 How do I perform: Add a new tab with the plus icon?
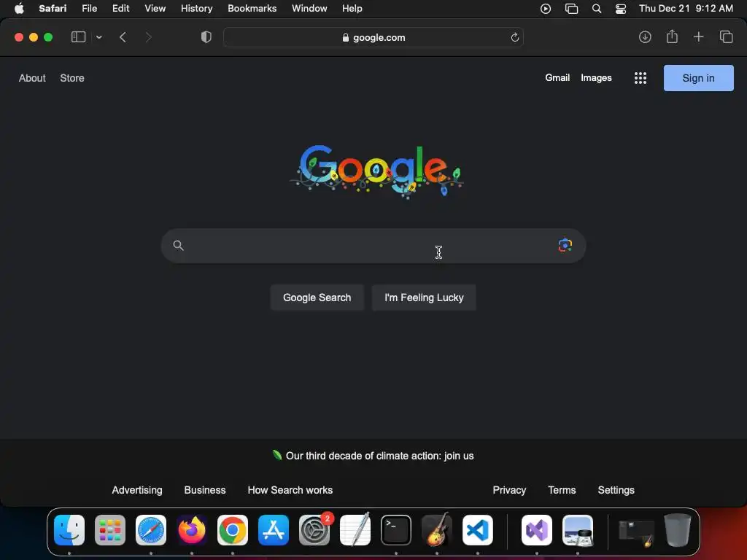[x=698, y=36]
